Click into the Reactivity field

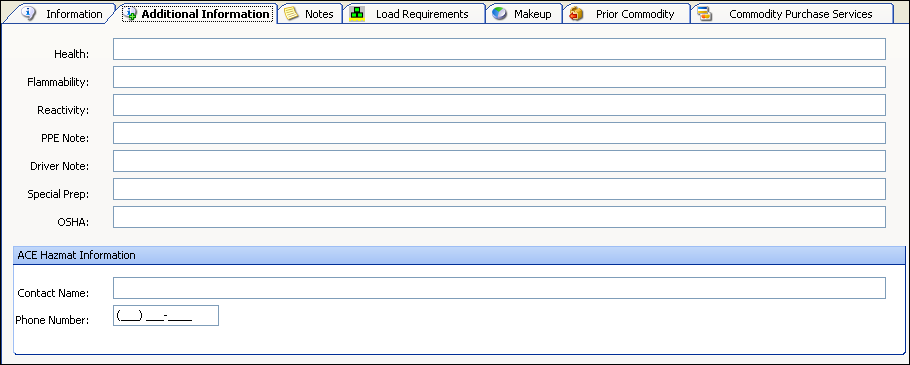click(499, 105)
